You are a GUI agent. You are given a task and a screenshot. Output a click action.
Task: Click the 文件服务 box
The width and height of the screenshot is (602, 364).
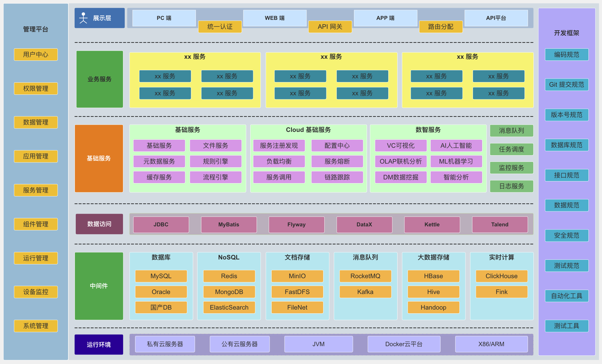point(216,146)
